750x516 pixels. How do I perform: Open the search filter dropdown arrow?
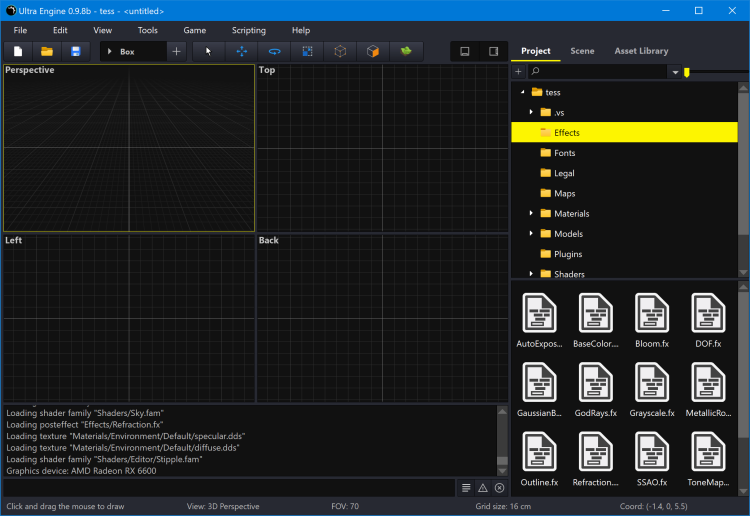click(x=675, y=72)
